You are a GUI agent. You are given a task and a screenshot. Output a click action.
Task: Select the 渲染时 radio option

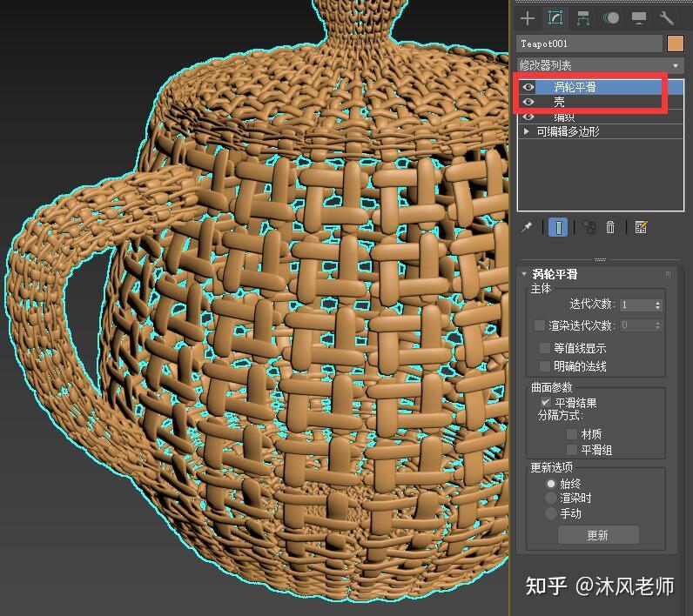pos(551,498)
